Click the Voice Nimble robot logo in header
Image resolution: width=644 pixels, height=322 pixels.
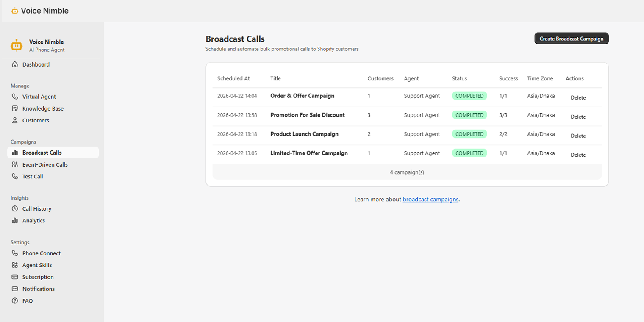click(15, 11)
